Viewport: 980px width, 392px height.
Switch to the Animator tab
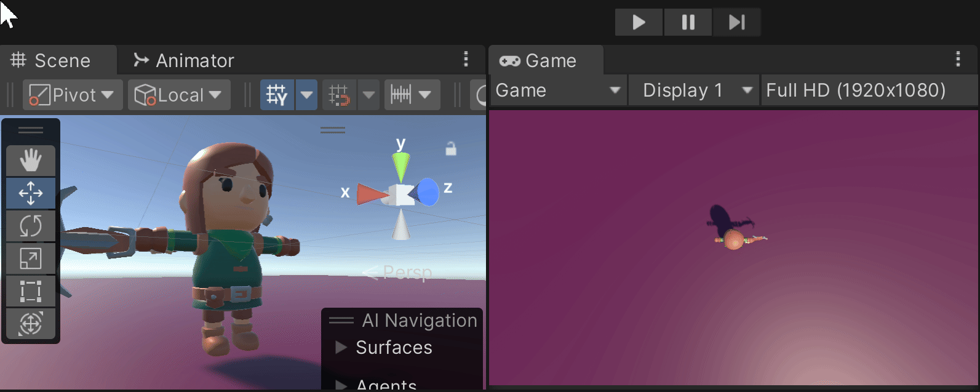pyautogui.click(x=184, y=60)
